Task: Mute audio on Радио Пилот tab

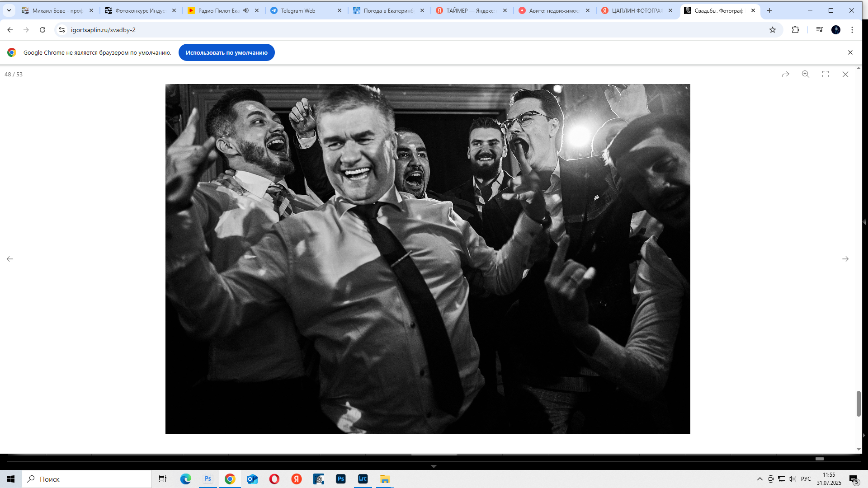Action: pyautogui.click(x=246, y=10)
